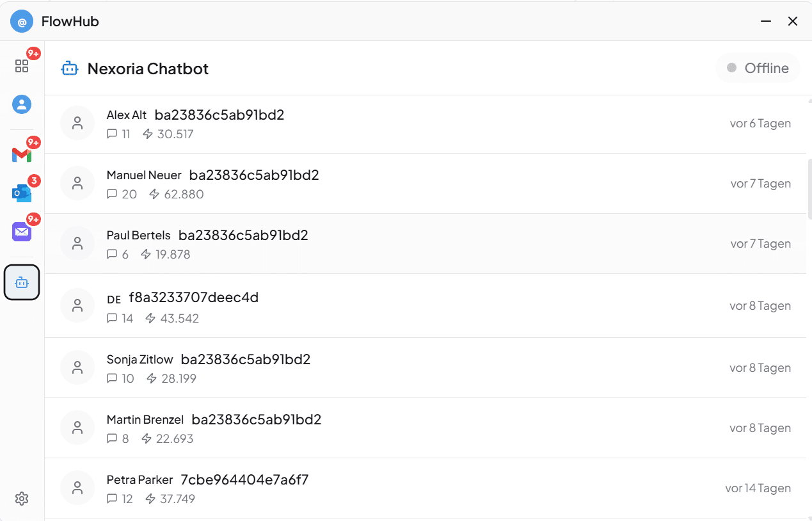The image size is (812, 521).
Task: Select the Nexoria Chatbot sidebar icon
Action: tap(22, 282)
